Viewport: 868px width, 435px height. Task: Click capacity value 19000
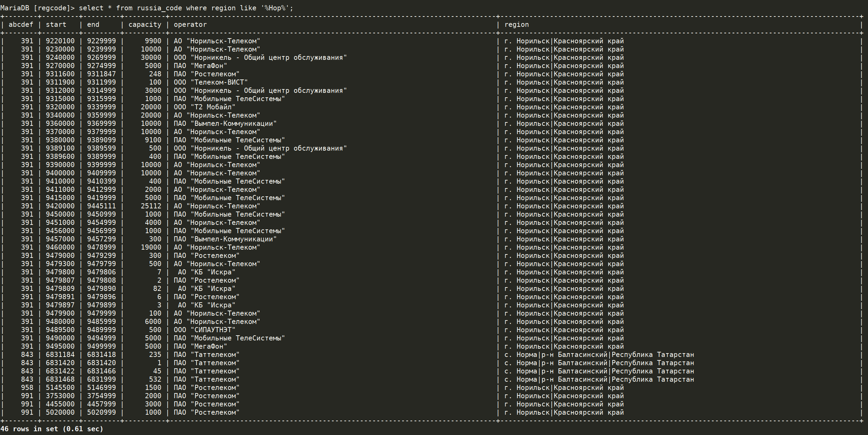coord(151,247)
